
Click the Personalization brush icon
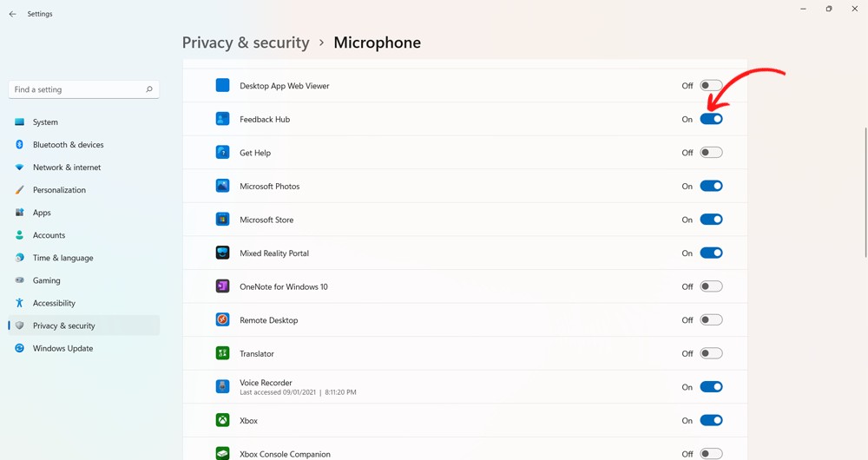[x=19, y=190]
